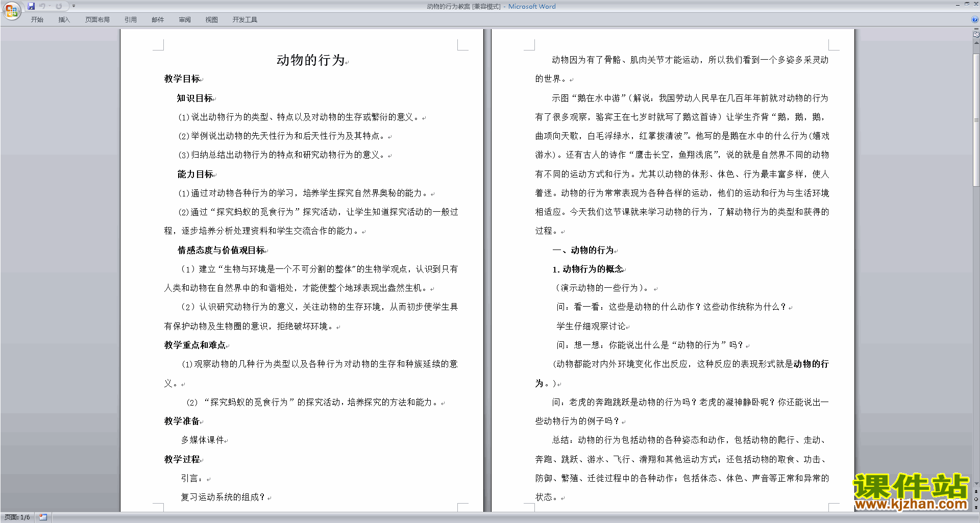Jump to the previous page with the double up arrow
This screenshot has height=523, width=980.
(x=976, y=492)
